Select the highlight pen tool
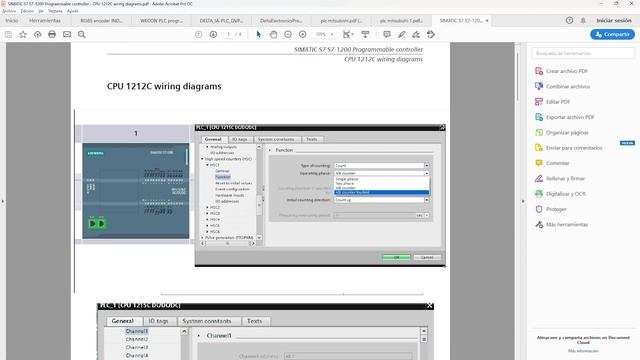 pos(401,34)
